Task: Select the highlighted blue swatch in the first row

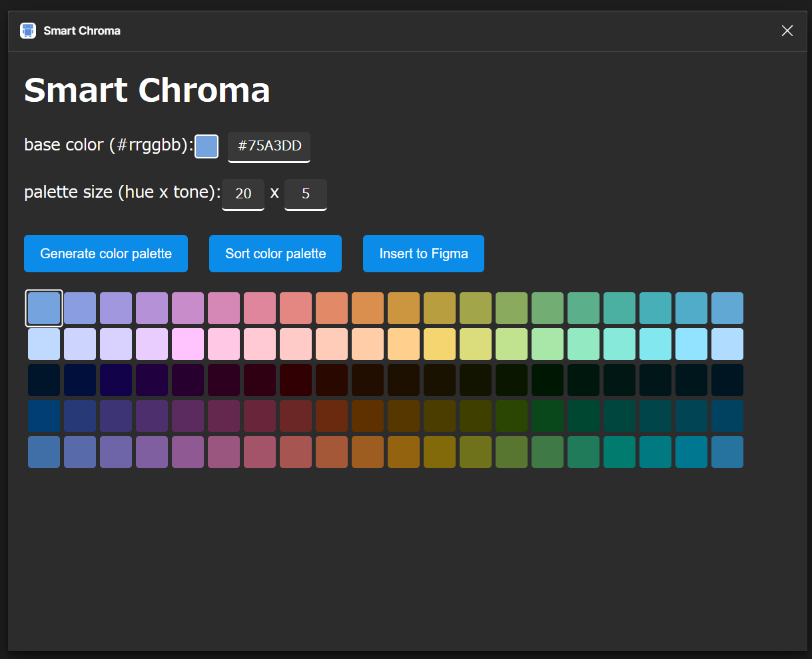Action: 44,308
